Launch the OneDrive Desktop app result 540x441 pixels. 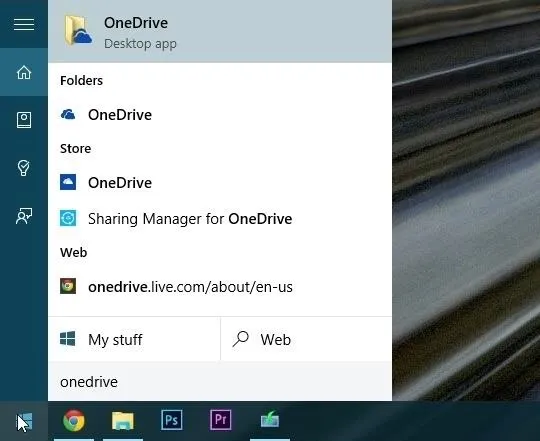tap(220, 31)
